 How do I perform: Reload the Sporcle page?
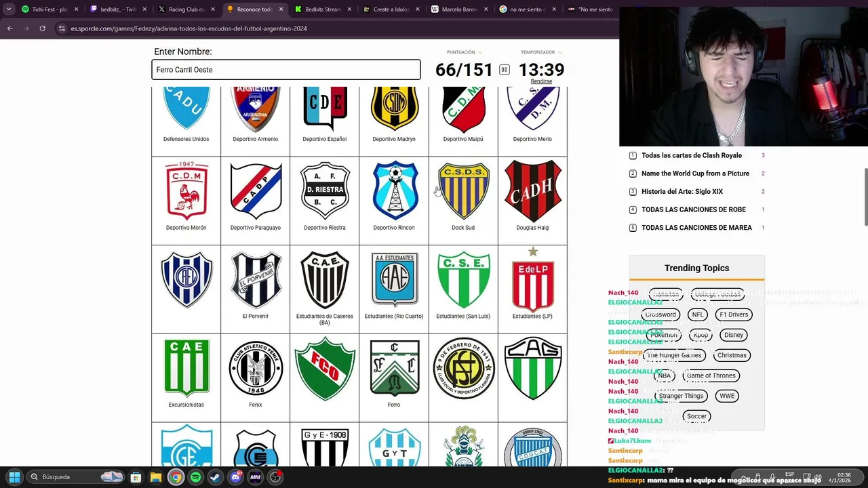tap(42, 28)
